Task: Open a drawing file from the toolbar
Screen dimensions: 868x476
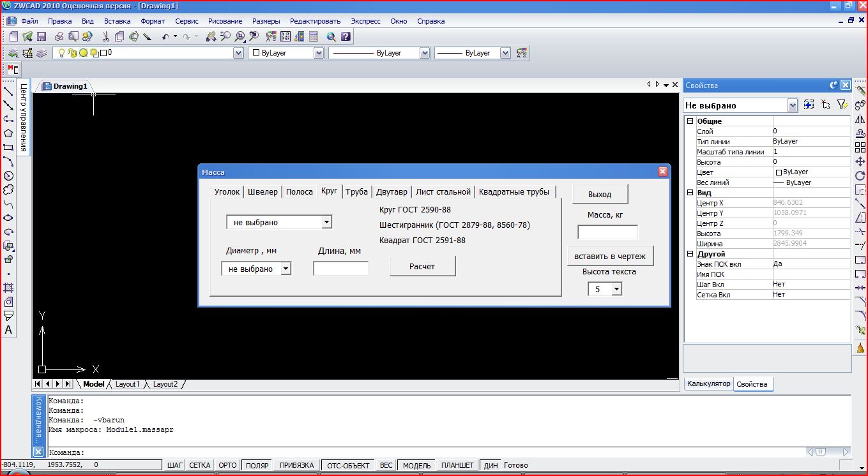Action: (27, 37)
